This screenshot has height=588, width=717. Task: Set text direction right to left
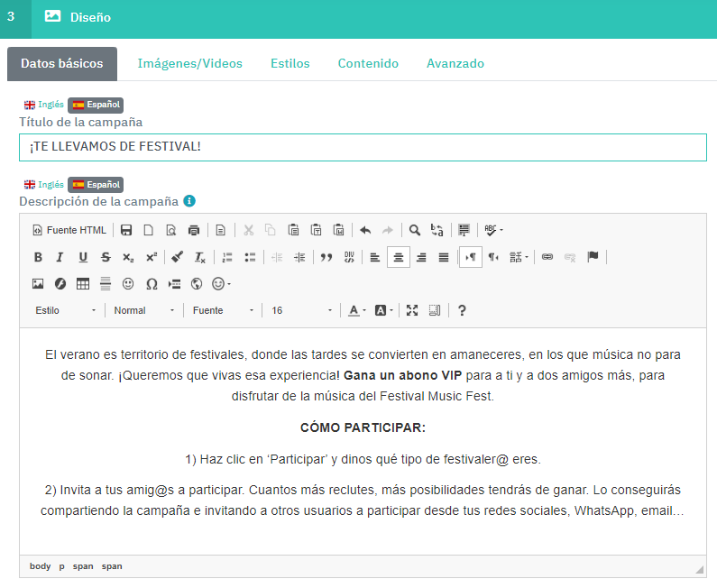tap(493, 257)
